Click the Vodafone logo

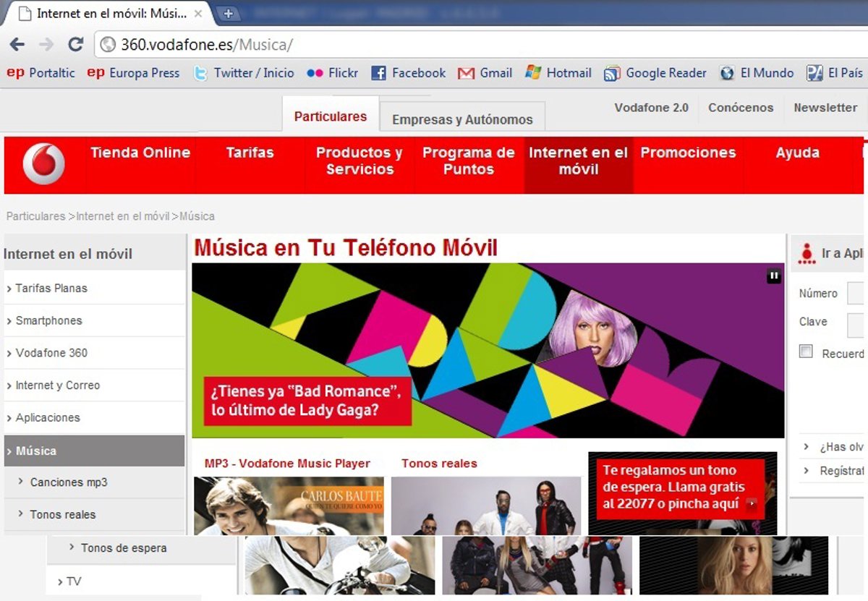43,164
